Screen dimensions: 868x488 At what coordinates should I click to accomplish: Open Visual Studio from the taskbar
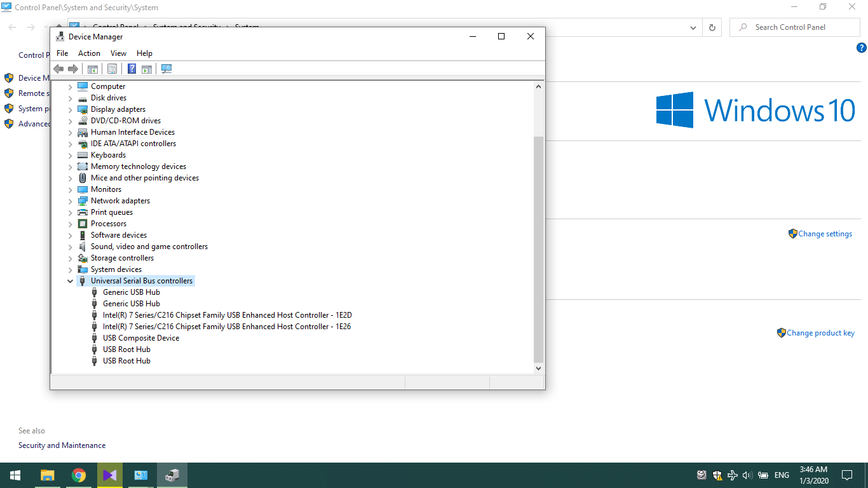tap(109, 475)
